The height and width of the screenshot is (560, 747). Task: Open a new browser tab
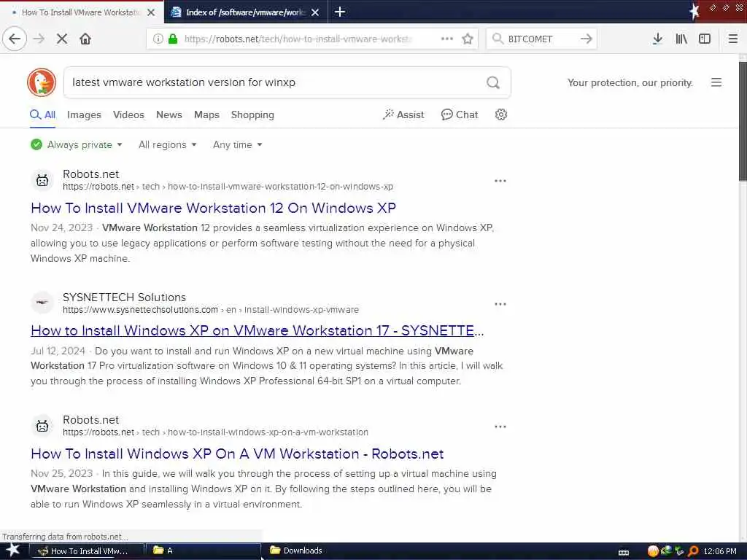point(340,12)
